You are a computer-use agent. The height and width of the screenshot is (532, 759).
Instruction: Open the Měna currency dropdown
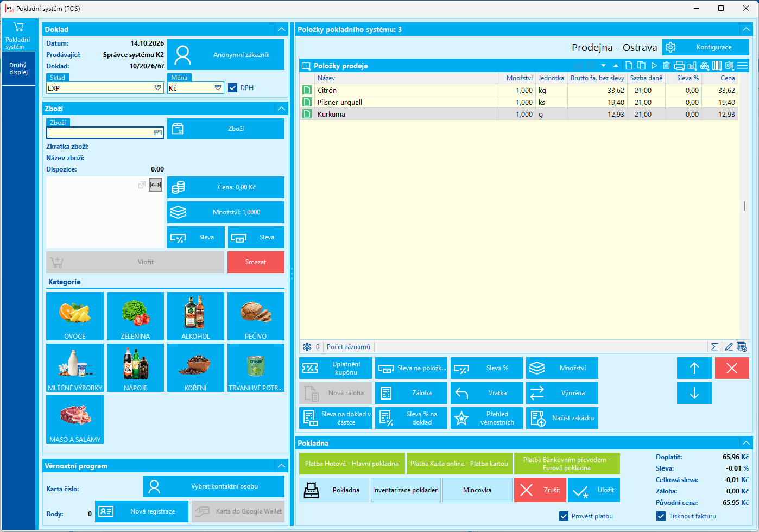(218, 88)
